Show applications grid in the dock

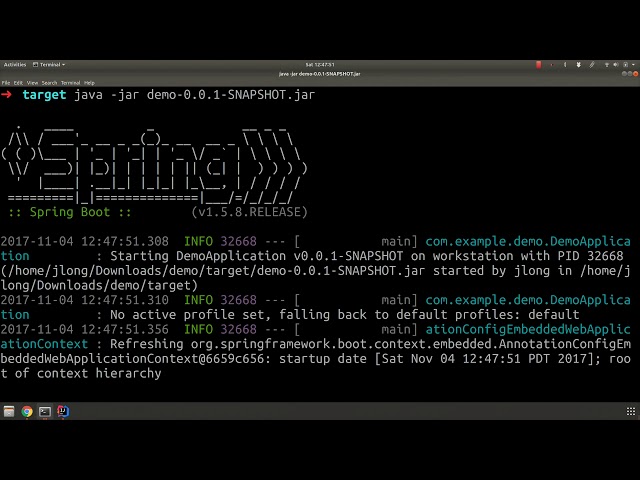[x=631, y=411]
